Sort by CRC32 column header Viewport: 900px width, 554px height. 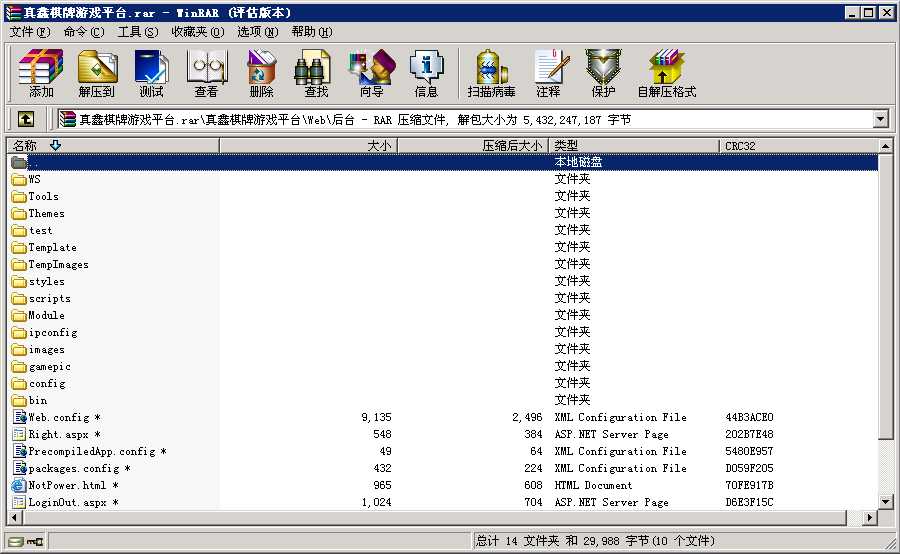(x=799, y=146)
